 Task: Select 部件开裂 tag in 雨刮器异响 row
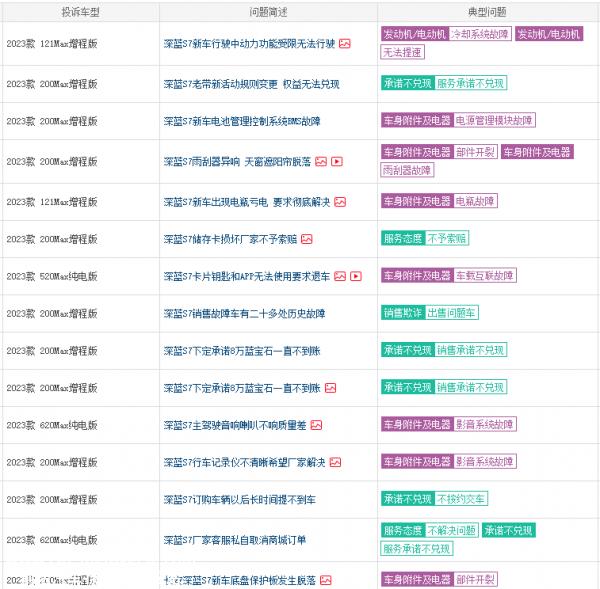(x=475, y=152)
